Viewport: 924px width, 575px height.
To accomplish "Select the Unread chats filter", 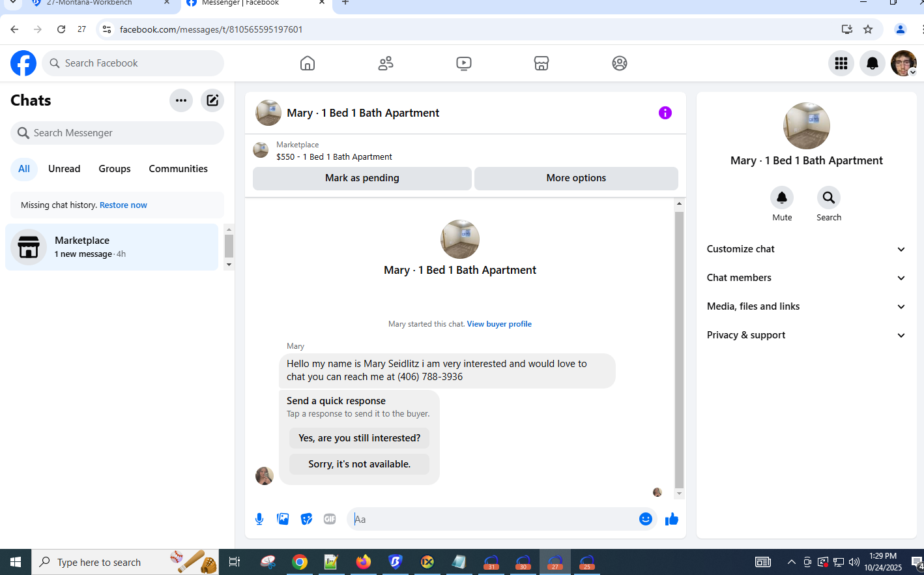I will (x=65, y=169).
